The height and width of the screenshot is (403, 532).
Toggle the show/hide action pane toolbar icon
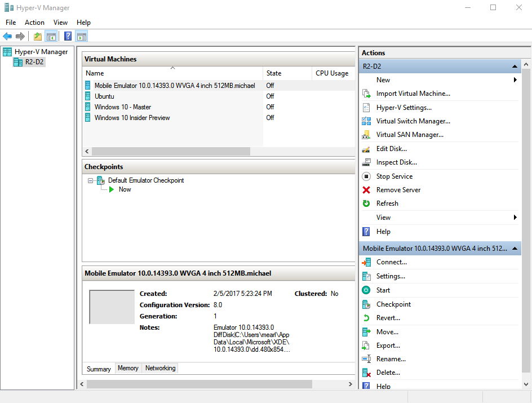click(82, 36)
